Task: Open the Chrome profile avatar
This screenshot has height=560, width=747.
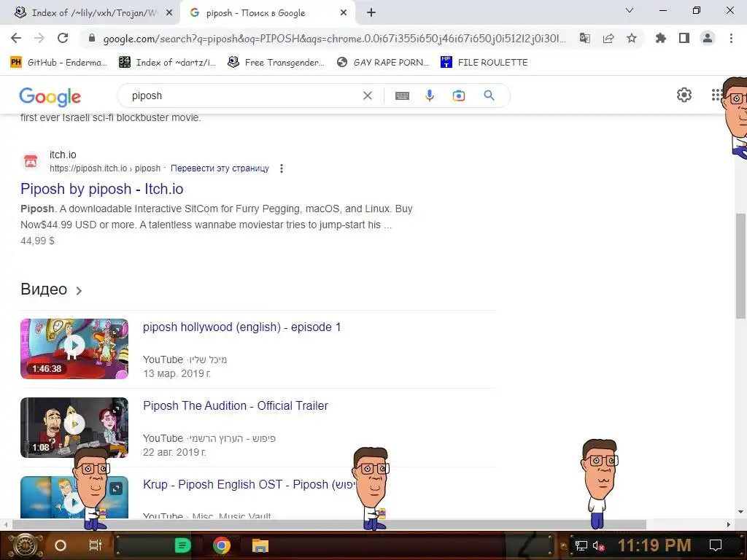Action: point(708,38)
